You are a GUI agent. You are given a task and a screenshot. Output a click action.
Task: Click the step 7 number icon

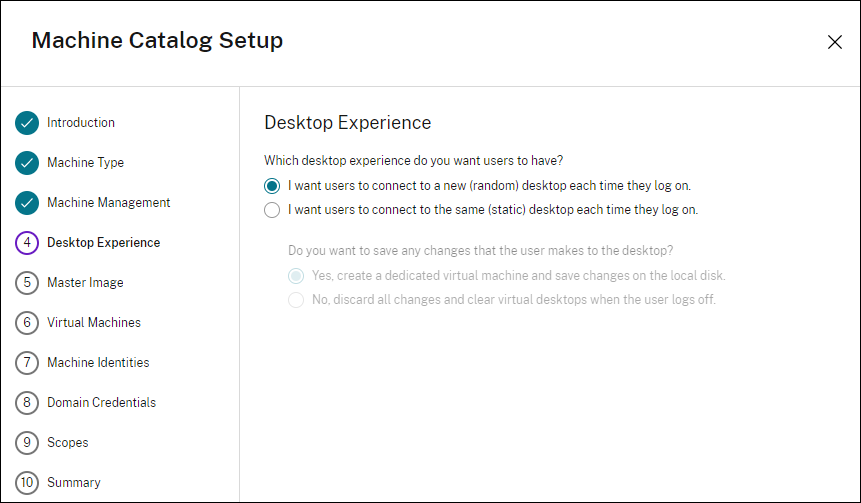tap(28, 363)
